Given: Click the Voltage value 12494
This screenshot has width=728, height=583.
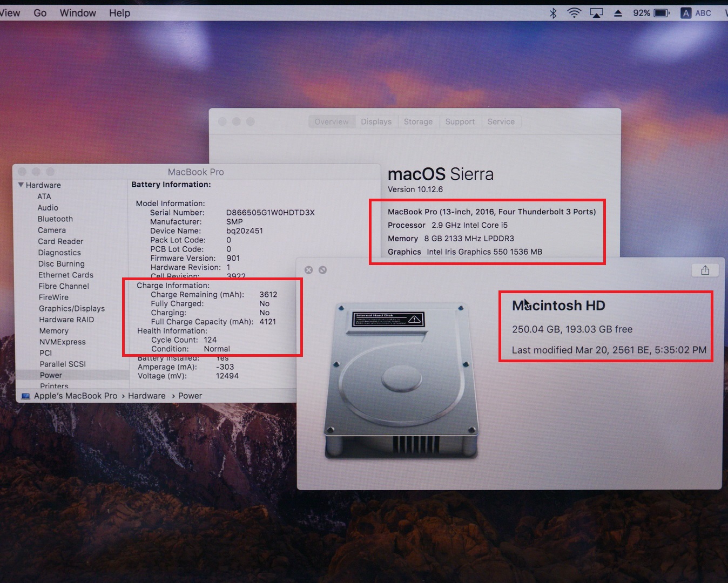Looking at the screenshot, I should point(227,376).
